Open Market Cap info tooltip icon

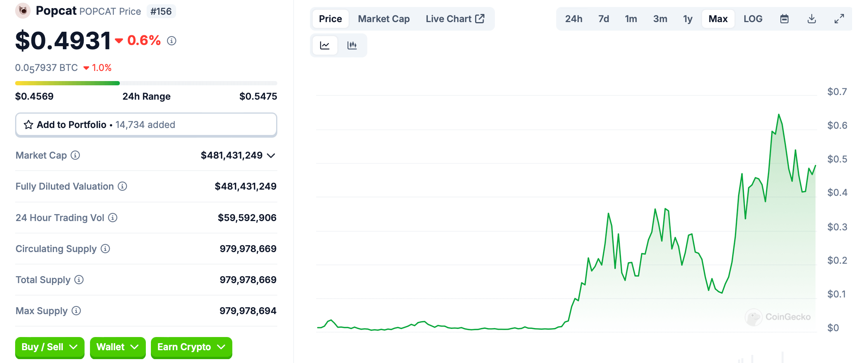pyautogui.click(x=75, y=155)
